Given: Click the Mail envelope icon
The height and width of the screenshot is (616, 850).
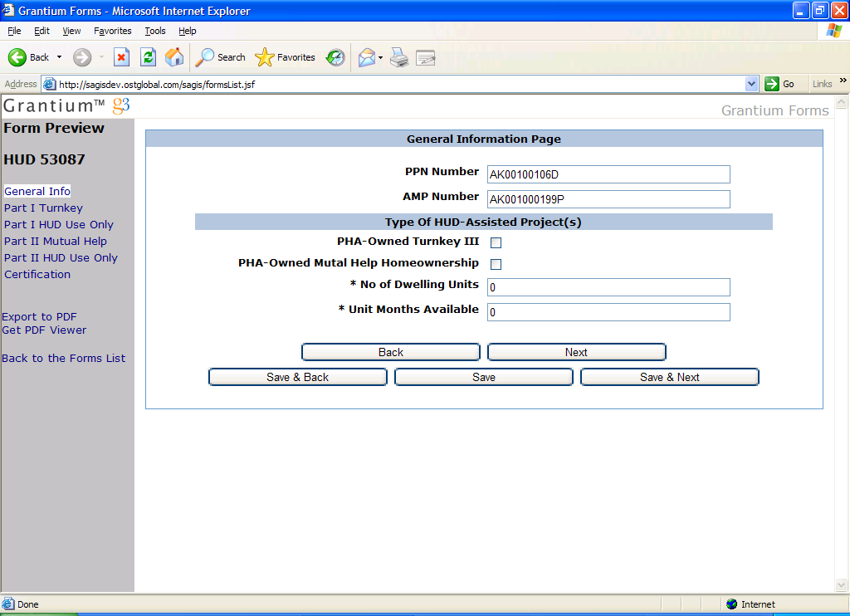Looking at the screenshot, I should click(367, 57).
